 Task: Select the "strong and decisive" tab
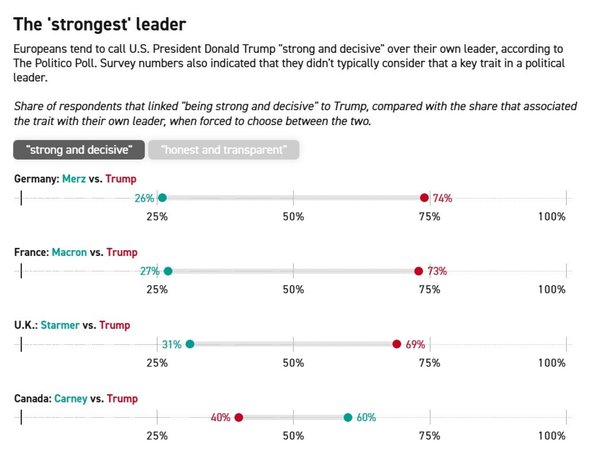tap(79, 150)
